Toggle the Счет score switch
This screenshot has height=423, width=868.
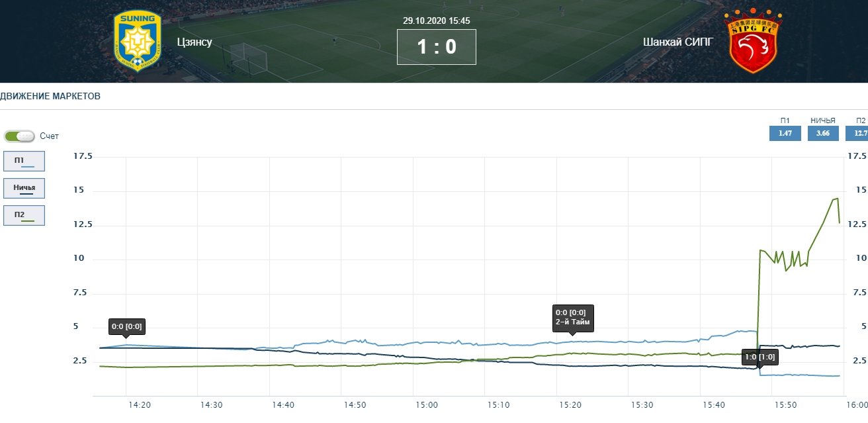point(20,136)
